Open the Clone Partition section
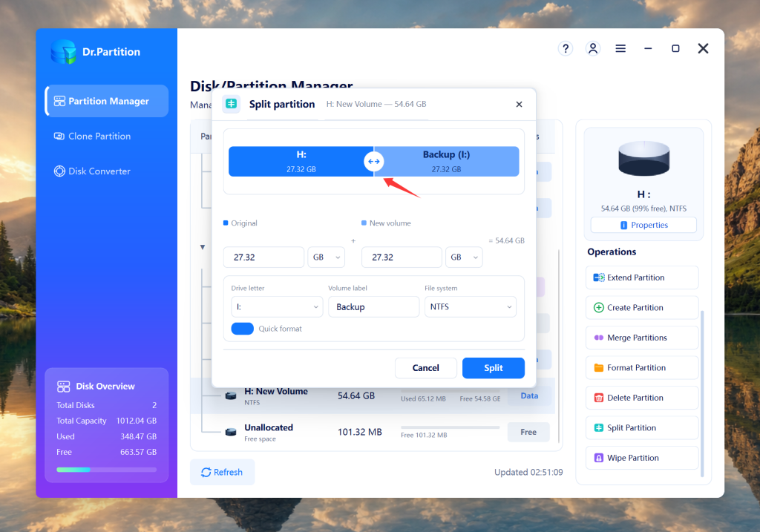The width and height of the screenshot is (760, 532). [x=107, y=136]
